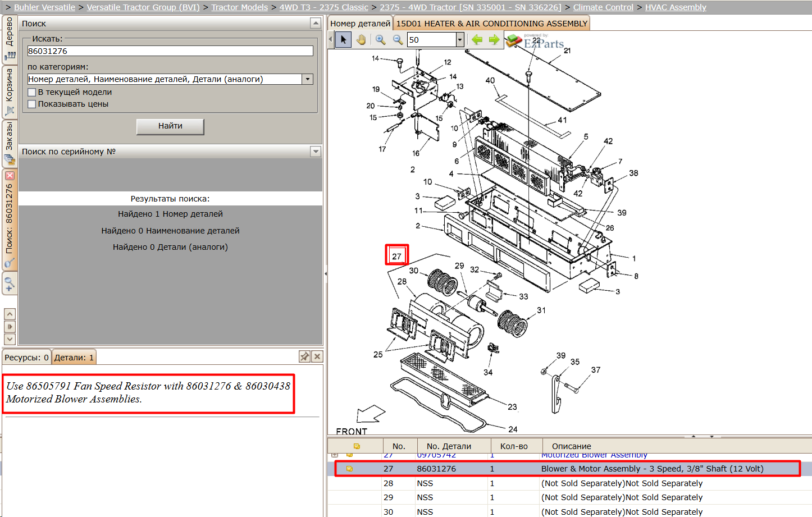Toggle 'В текущей модели' checkbox

[32, 92]
